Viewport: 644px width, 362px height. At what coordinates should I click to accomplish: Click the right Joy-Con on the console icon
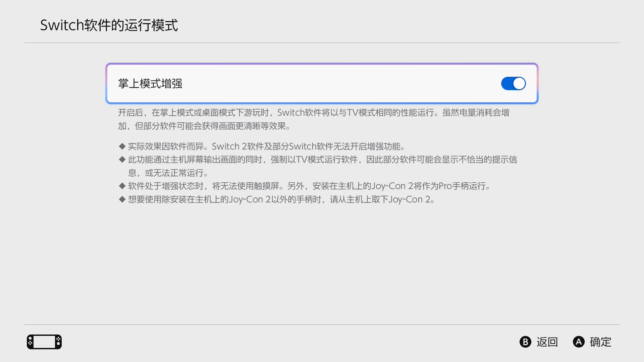[58, 342]
